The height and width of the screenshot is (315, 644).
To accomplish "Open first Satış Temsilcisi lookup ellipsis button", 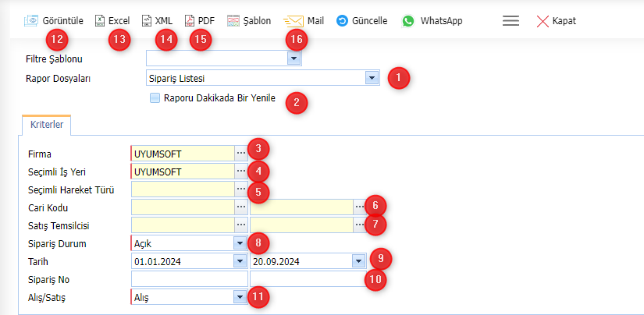I will (x=241, y=225).
